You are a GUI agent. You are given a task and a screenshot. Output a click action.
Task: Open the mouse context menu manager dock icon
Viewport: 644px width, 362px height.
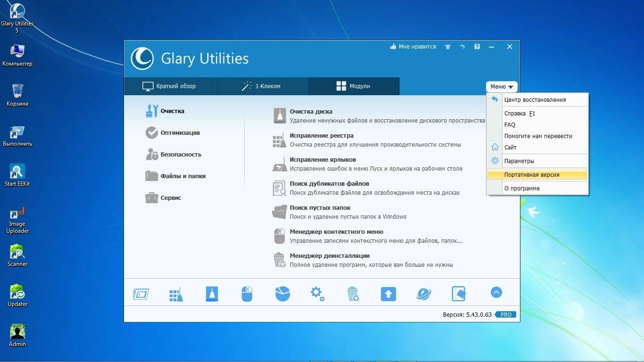coord(247,294)
